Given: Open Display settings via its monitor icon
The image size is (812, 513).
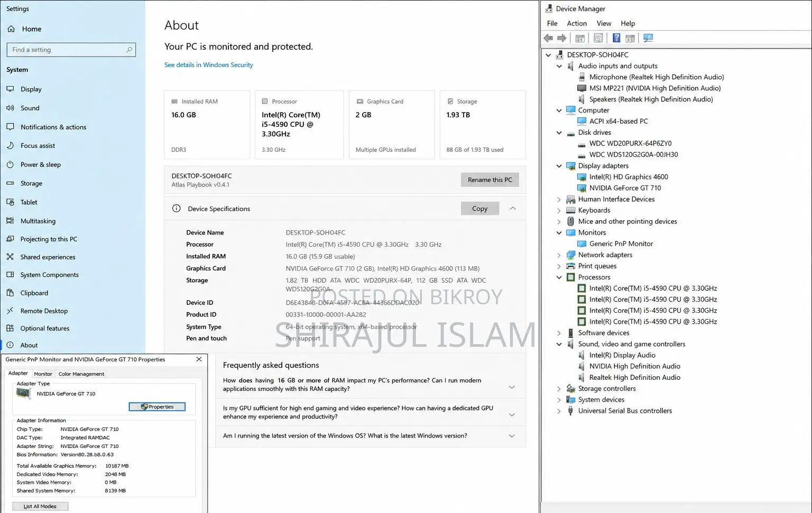Looking at the screenshot, I should click(10, 89).
